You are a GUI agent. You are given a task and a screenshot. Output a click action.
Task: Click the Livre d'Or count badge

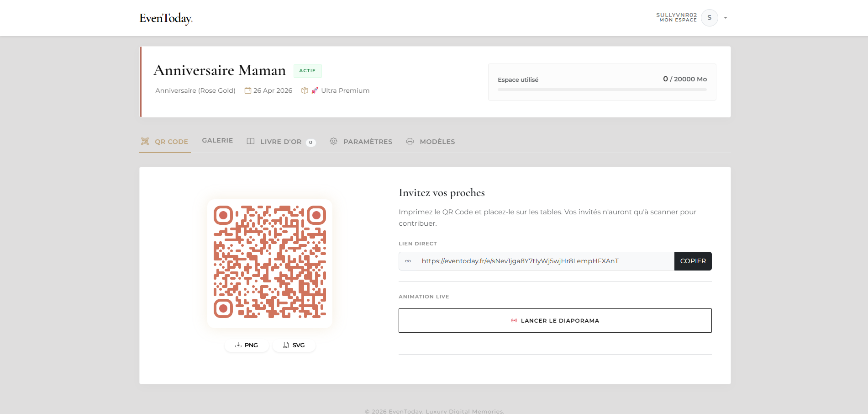(x=310, y=142)
